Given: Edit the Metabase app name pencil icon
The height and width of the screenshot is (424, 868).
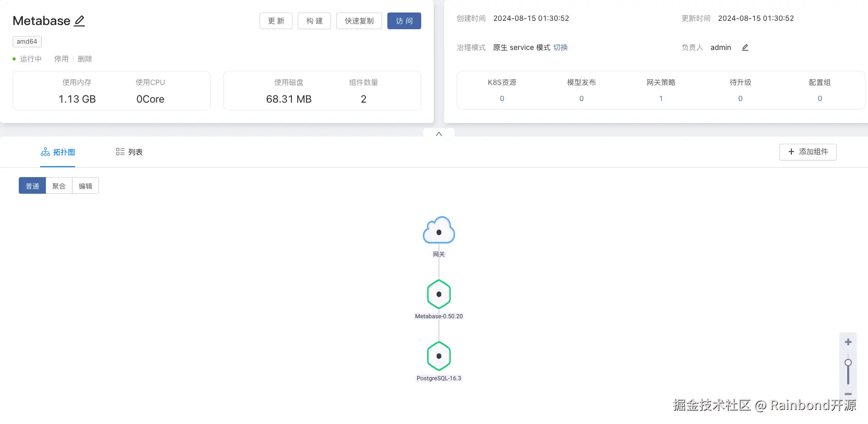Looking at the screenshot, I should tap(79, 21).
